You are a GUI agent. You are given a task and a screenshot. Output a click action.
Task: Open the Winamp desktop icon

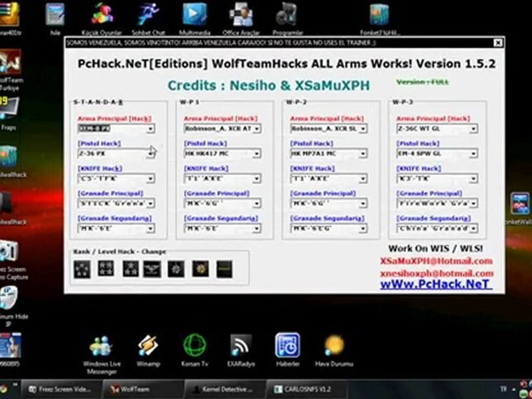pyautogui.click(x=148, y=351)
